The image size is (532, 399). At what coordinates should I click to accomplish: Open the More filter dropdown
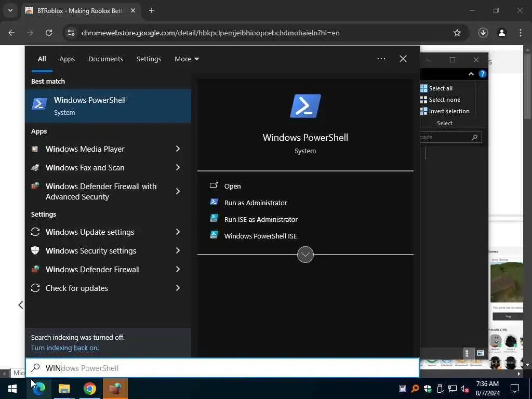(187, 59)
